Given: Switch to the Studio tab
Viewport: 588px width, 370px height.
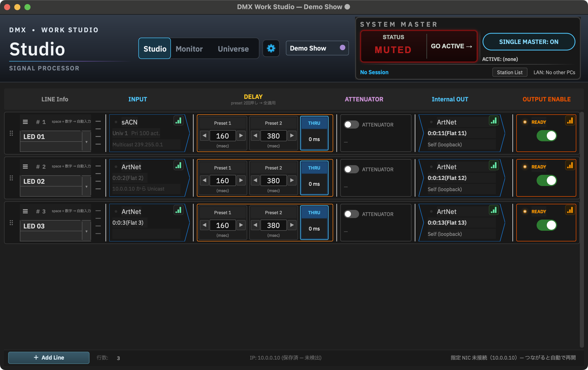Looking at the screenshot, I should click(155, 49).
